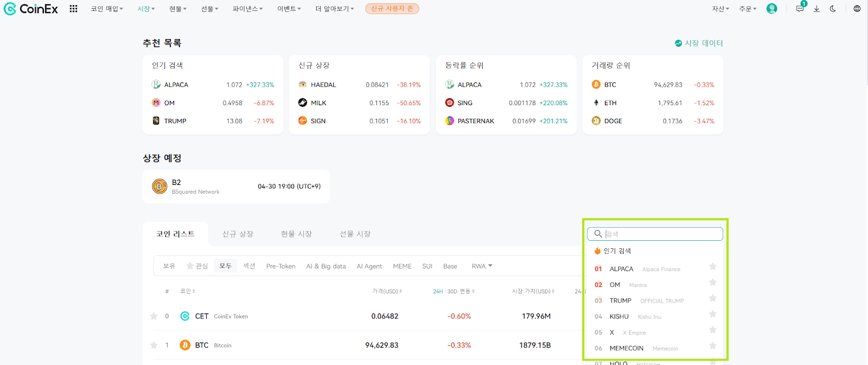Screen dimensions: 868x365
Task: Select the SUI category filter
Action: [x=427, y=266]
